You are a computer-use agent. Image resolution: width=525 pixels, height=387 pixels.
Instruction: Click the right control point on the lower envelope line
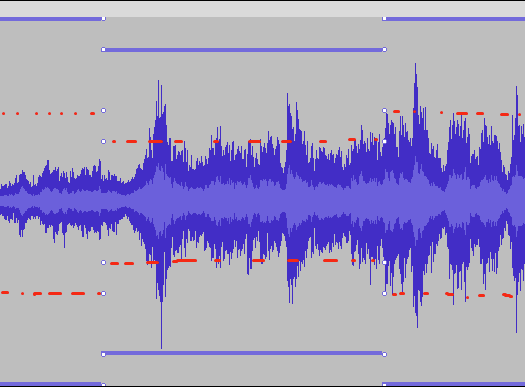[384, 354]
